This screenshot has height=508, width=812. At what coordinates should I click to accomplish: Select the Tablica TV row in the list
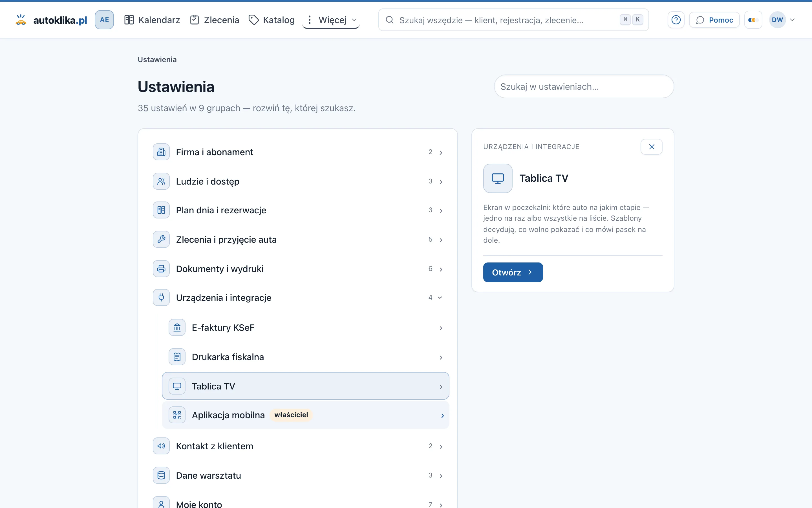click(305, 386)
